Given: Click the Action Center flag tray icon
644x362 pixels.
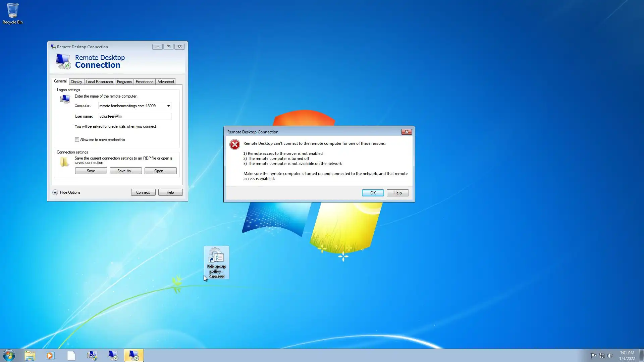Looking at the screenshot, I should (x=594, y=356).
